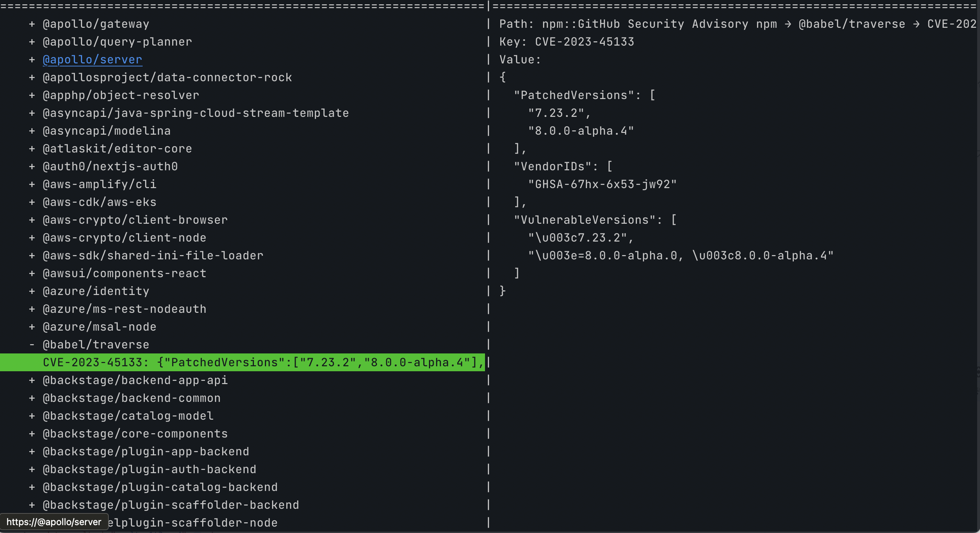The height and width of the screenshot is (533, 980).
Task: Click the plus beside @backstage/catalog-model
Action: pos(32,416)
